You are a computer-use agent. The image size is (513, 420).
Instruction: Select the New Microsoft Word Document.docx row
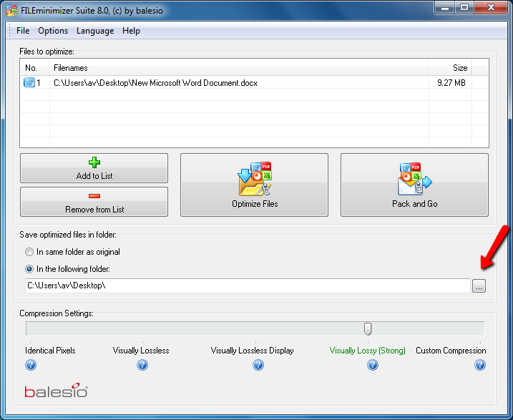(x=254, y=83)
